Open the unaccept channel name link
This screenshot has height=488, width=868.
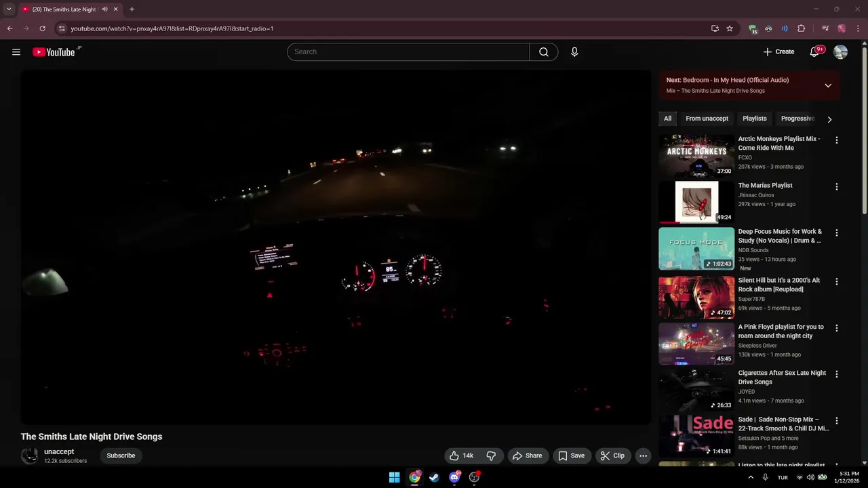tap(59, 451)
